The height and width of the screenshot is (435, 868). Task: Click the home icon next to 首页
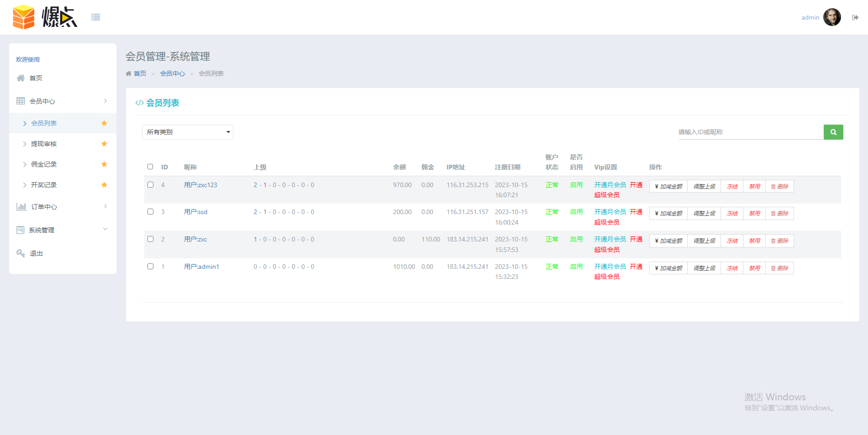point(21,78)
